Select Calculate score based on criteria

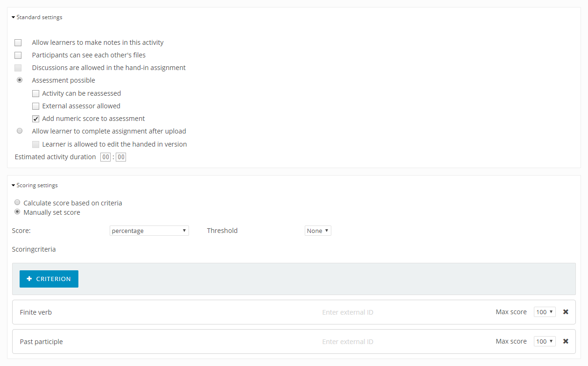pyautogui.click(x=17, y=203)
